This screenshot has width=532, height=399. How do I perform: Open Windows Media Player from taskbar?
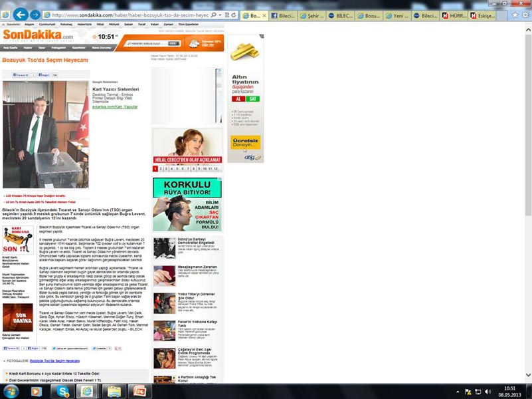point(37,392)
